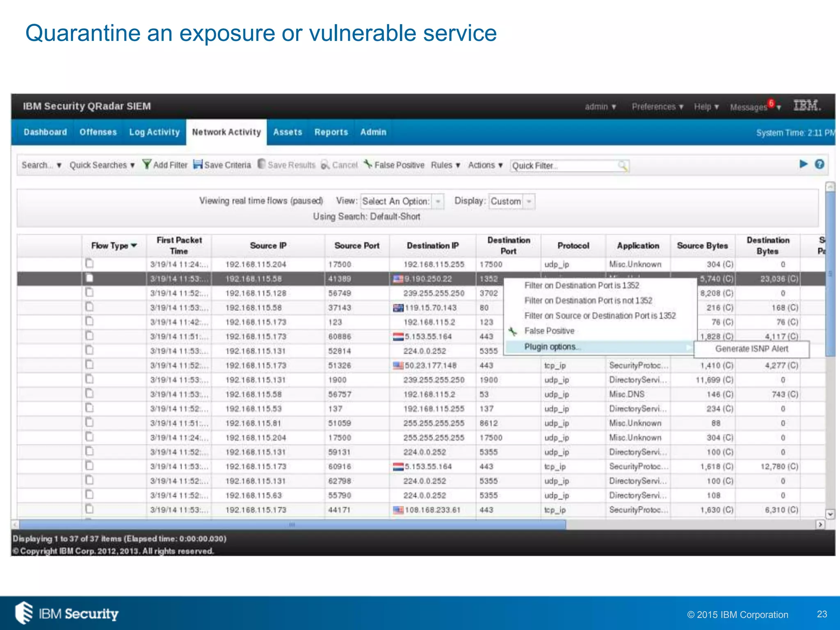Click the vertical scrollbar thumb
The image size is (840, 630).
point(830,274)
